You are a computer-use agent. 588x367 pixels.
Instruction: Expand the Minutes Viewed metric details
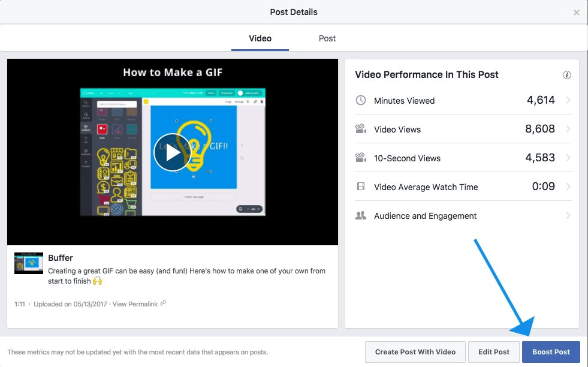pos(568,100)
